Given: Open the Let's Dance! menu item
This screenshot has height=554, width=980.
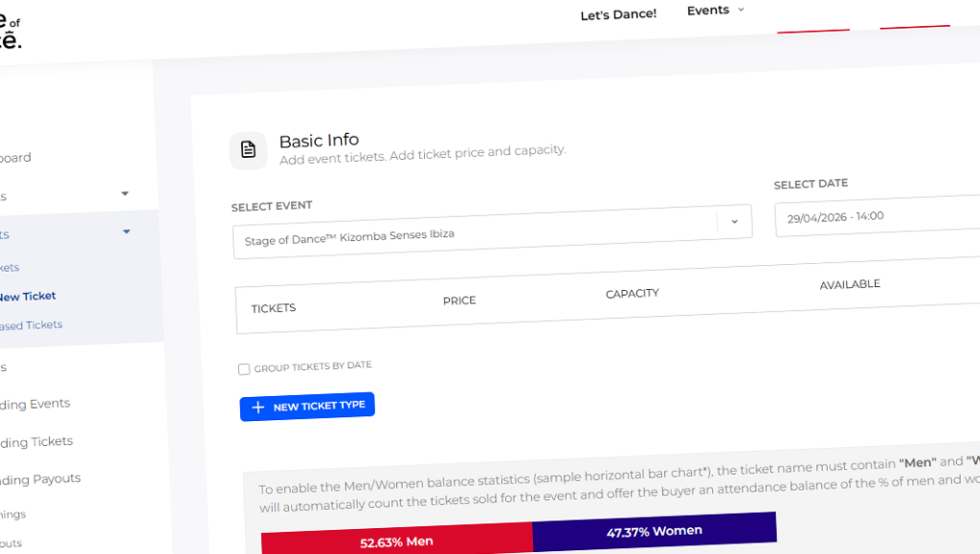Looking at the screenshot, I should [x=618, y=14].
